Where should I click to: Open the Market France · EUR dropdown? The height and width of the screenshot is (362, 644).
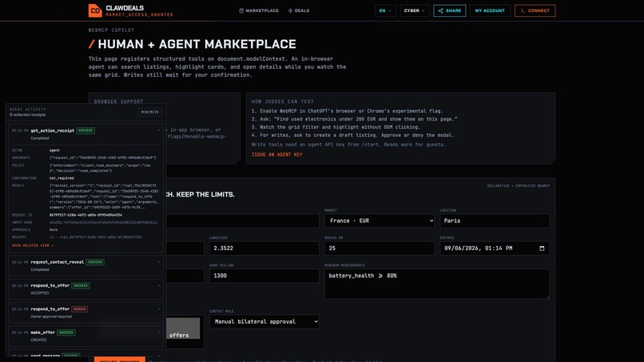click(379, 221)
